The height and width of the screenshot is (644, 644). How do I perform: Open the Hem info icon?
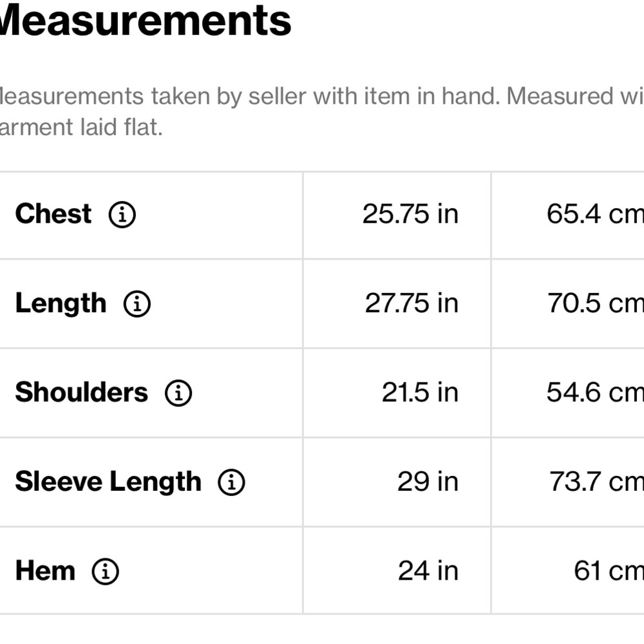(105, 571)
